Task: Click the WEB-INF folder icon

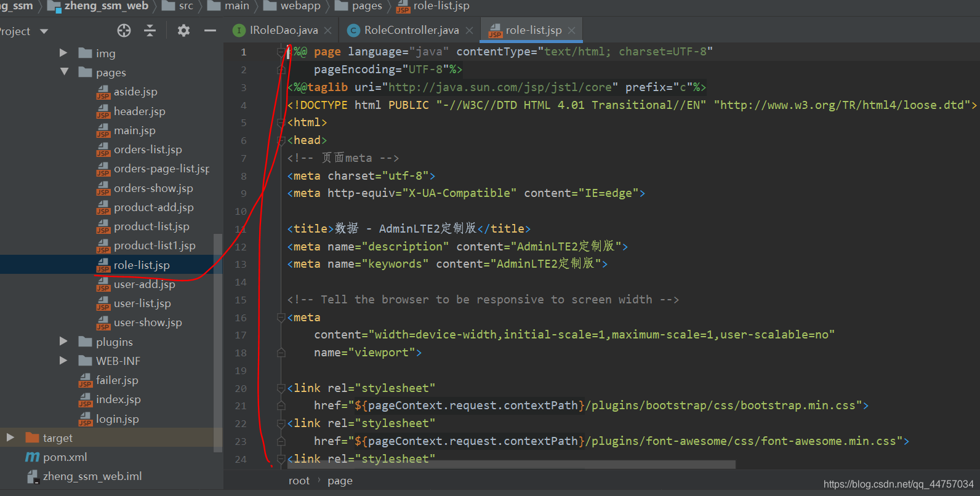Action: [x=86, y=360]
